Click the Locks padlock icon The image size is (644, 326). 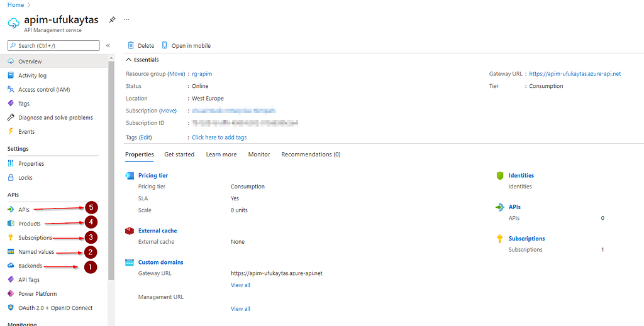click(11, 178)
